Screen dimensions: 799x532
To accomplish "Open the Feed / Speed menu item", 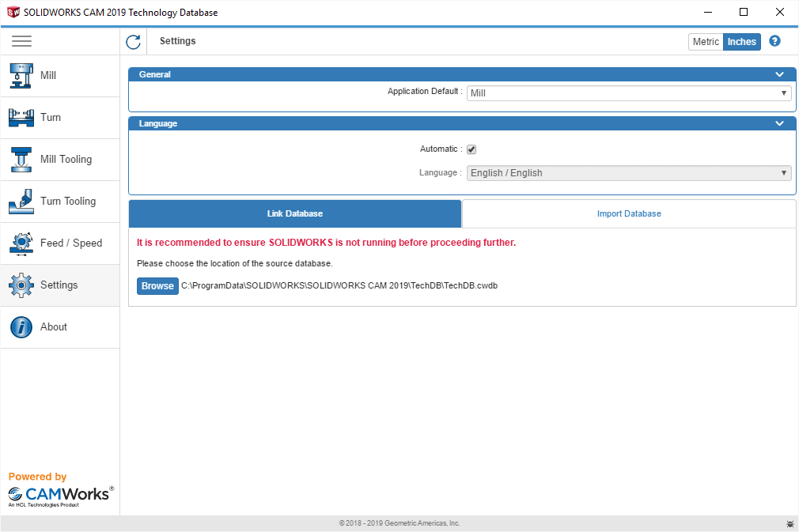I will pyautogui.click(x=60, y=243).
